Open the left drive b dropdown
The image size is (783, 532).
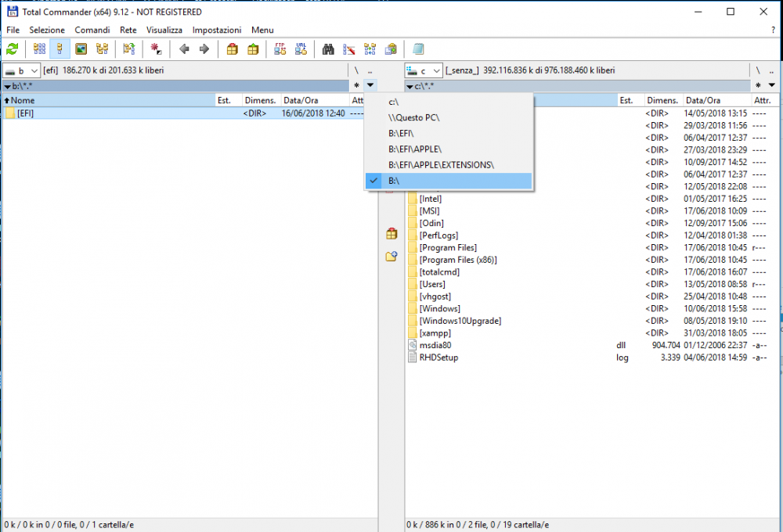tap(21, 71)
